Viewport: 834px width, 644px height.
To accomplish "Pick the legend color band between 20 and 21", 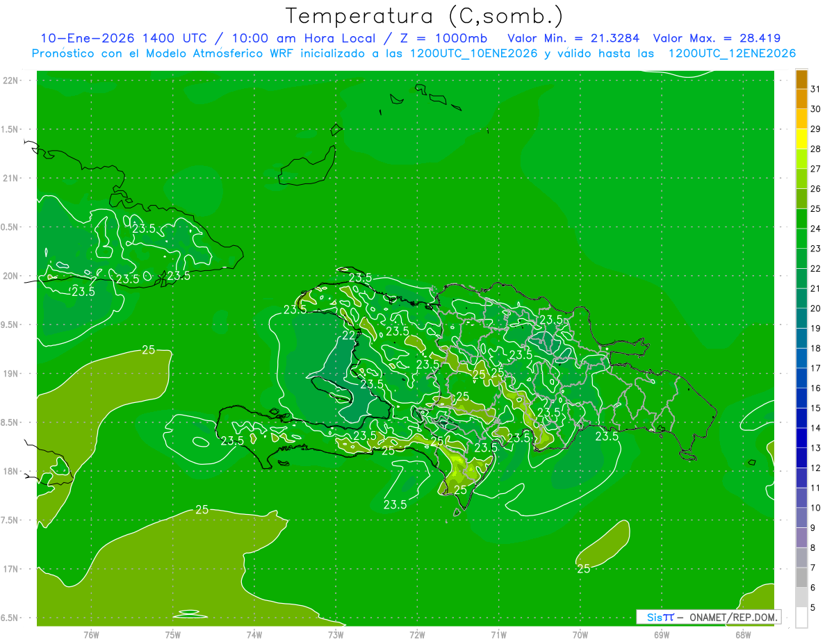I will 801,299.
